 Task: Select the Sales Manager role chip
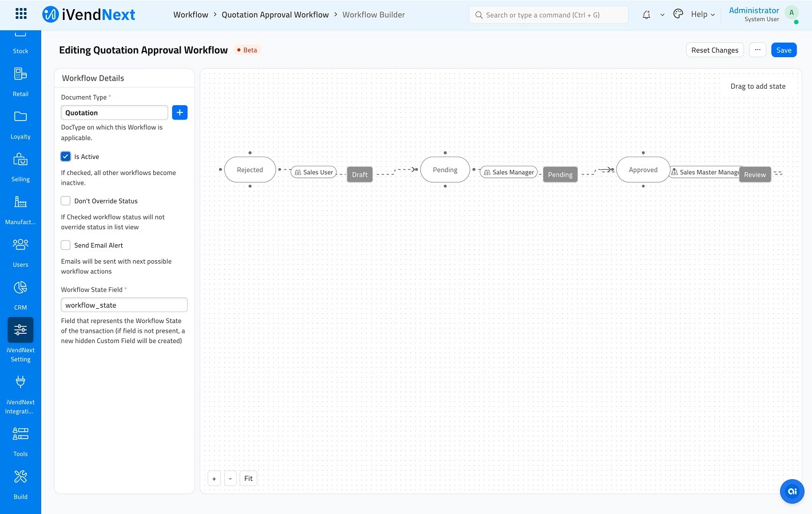pos(509,172)
